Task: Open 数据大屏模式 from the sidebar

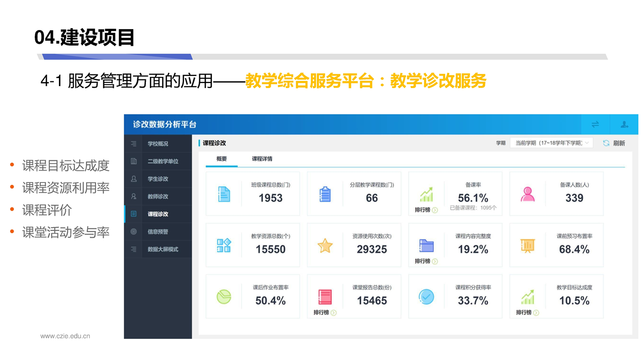Action: click(x=163, y=249)
